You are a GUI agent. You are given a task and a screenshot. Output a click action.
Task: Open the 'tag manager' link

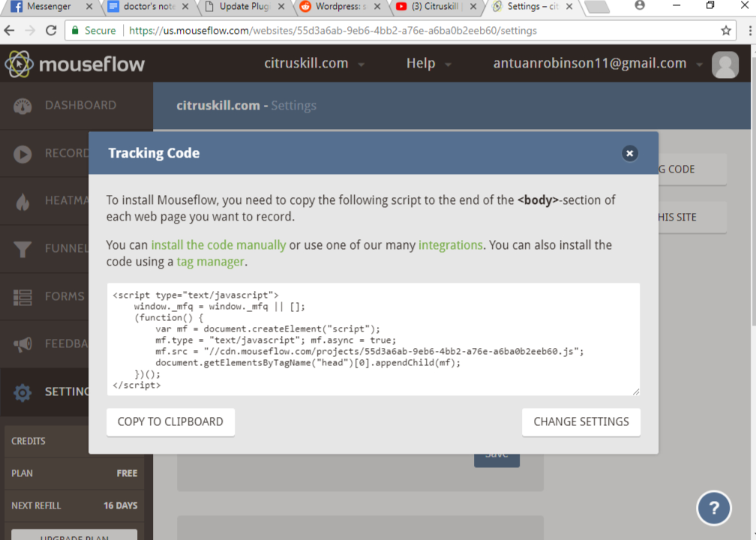click(210, 261)
